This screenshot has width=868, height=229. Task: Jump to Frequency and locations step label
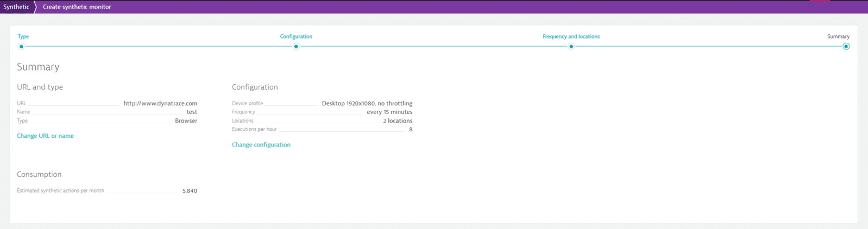[x=571, y=36]
